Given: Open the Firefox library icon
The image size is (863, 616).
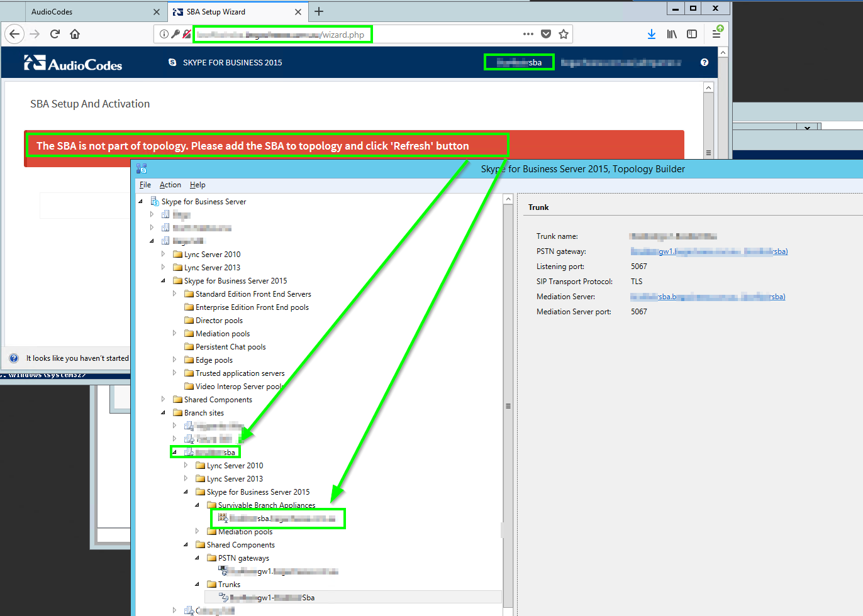Looking at the screenshot, I should (x=672, y=34).
